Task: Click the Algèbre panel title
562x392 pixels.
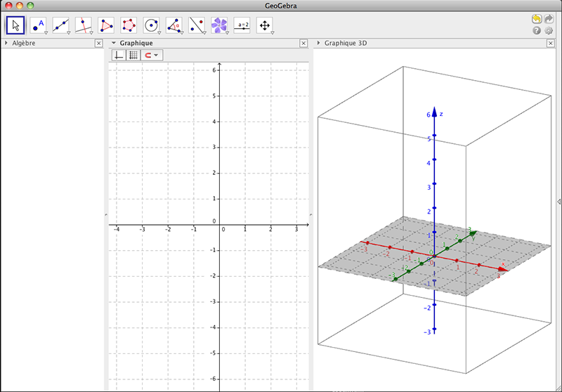Action: pyautogui.click(x=24, y=43)
